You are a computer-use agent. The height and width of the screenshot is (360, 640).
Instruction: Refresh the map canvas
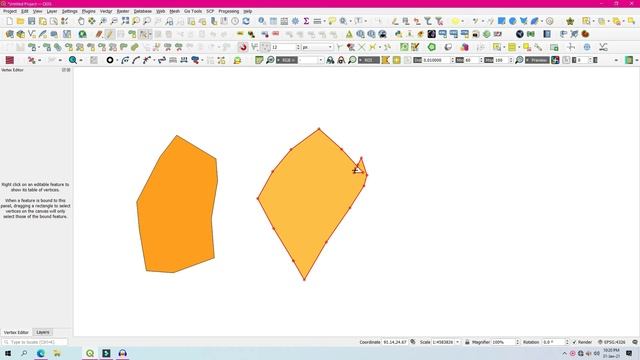pyautogui.click(x=246, y=21)
